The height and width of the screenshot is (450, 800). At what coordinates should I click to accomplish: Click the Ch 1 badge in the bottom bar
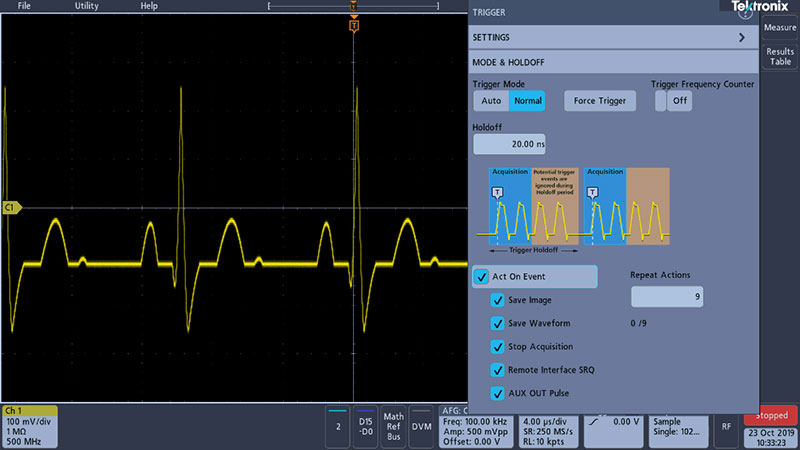[29, 425]
